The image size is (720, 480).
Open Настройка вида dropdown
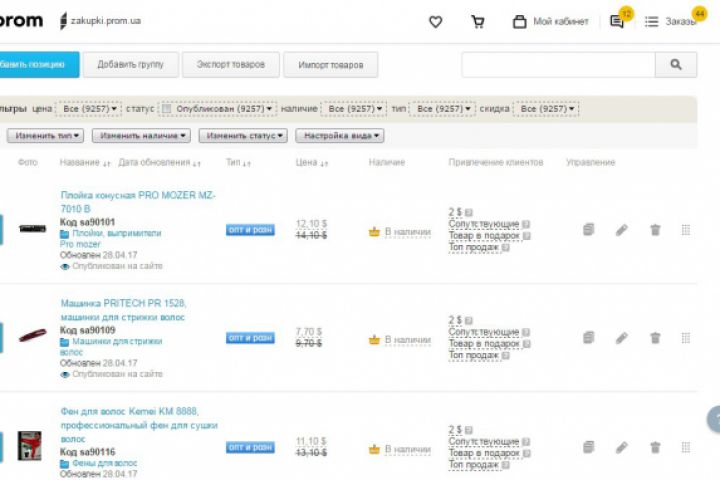pyautogui.click(x=340, y=136)
